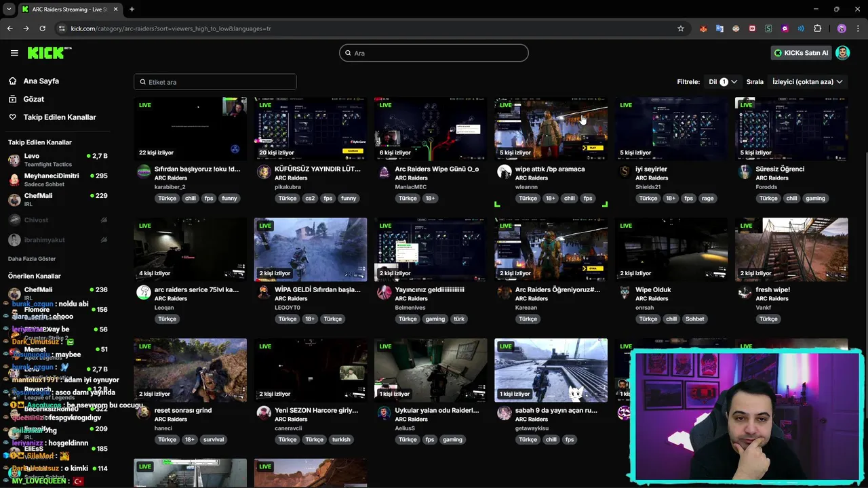Focus the Ara search field
The width and height of the screenshot is (868, 488).
pos(434,53)
